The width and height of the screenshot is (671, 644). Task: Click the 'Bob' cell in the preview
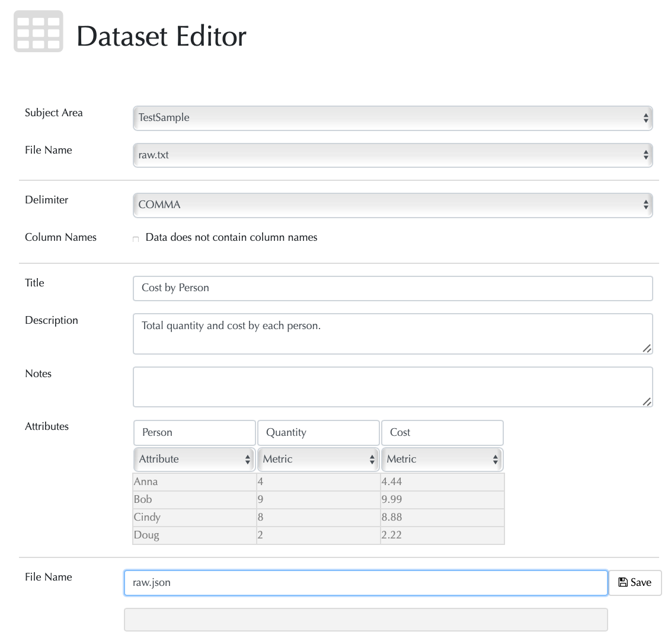tap(194, 500)
